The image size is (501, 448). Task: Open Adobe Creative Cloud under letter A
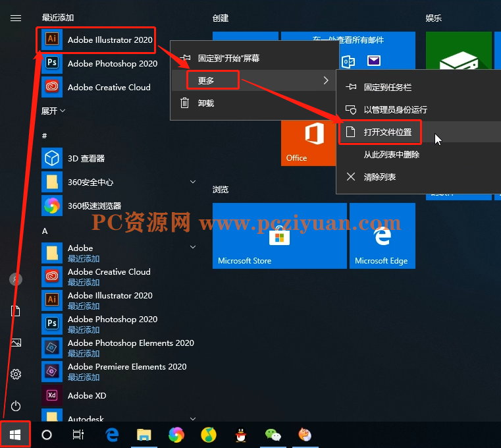pyautogui.click(x=119, y=276)
